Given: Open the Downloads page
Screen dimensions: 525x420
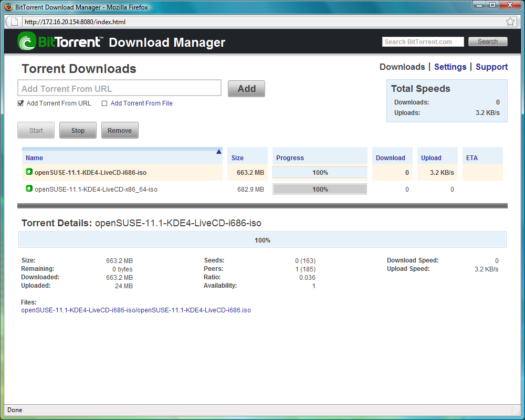Looking at the screenshot, I should click(402, 67).
